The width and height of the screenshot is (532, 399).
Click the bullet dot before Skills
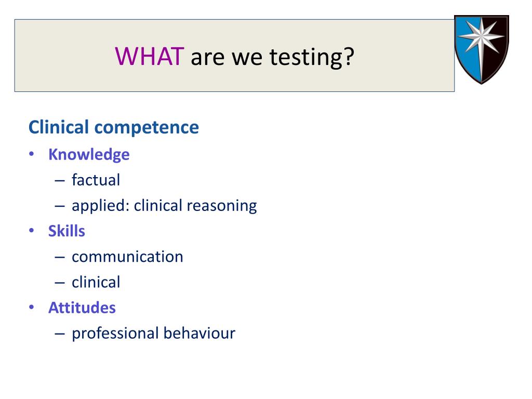coord(32,231)
